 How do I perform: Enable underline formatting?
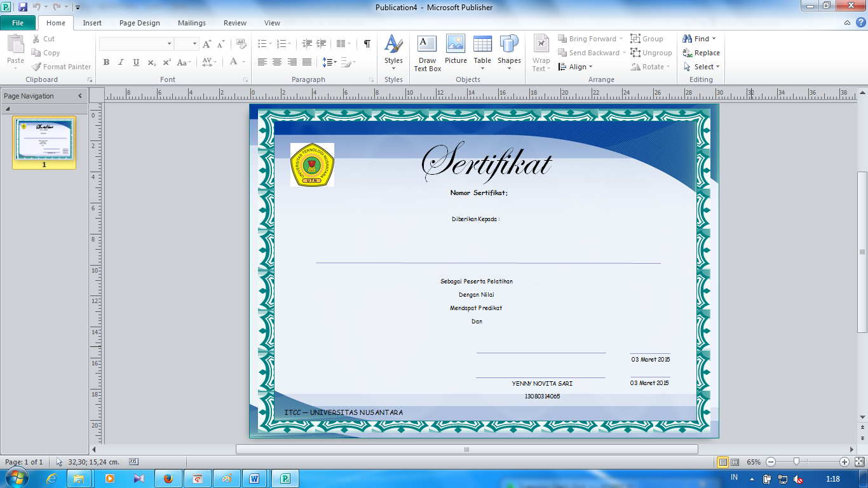[x=135, y=62]
